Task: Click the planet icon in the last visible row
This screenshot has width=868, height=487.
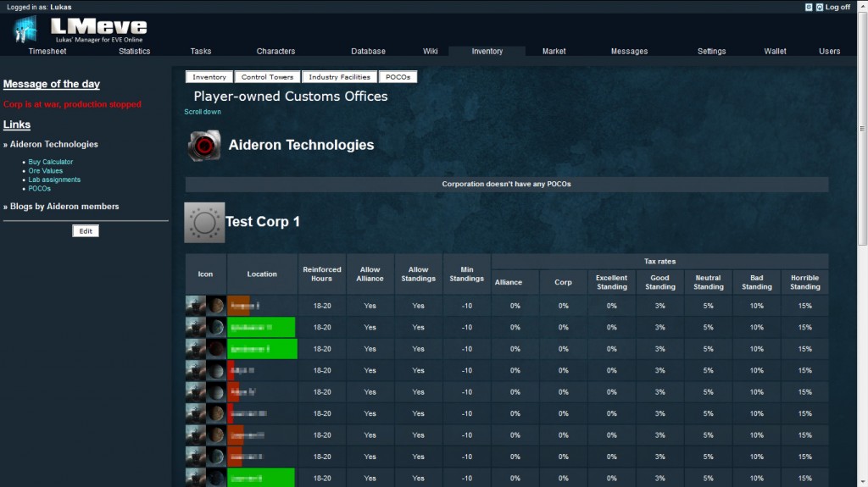Action: (x=216, y=478)
